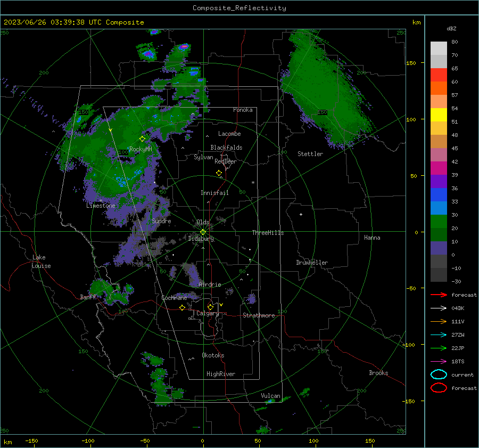Click the green 22JP arrow icon
This screenshot has height=448, width=479.
(x=439, y=348)
